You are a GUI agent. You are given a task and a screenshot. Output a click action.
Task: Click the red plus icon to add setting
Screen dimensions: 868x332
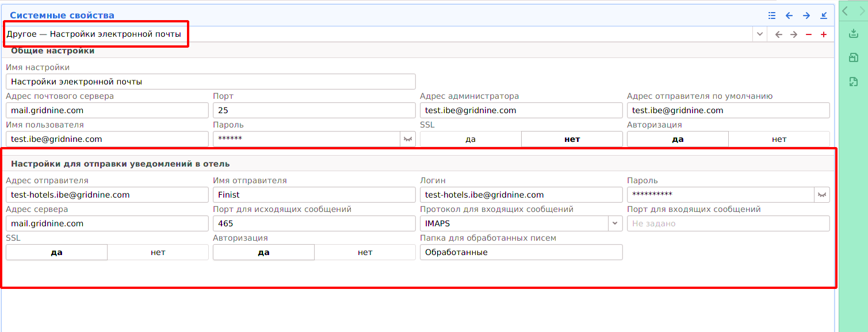pyautogui.click(x=824, y=34)
